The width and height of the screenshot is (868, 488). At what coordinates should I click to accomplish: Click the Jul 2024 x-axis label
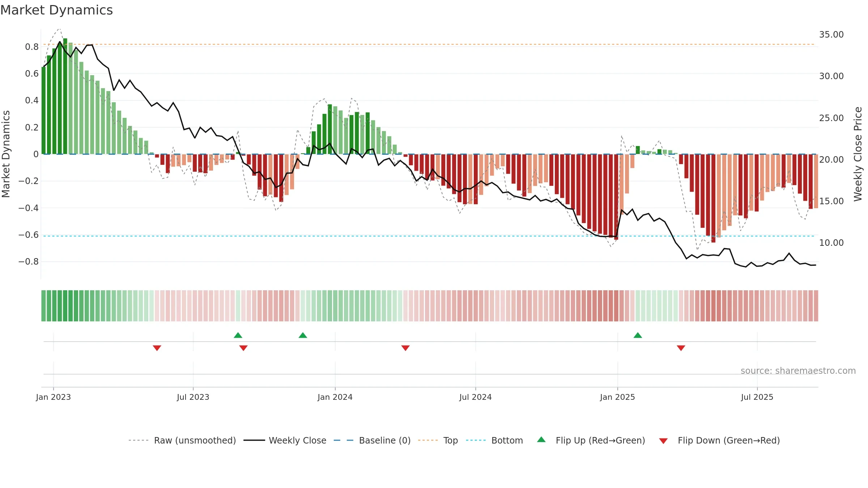(x=476, y=397)
